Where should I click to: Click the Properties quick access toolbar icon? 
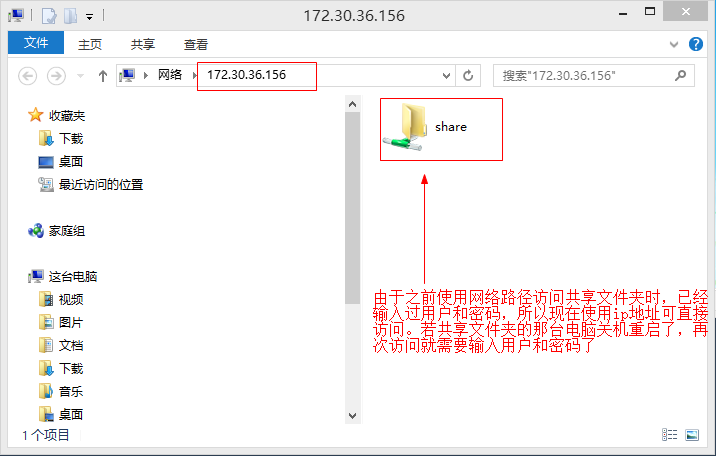click(49, 16)
